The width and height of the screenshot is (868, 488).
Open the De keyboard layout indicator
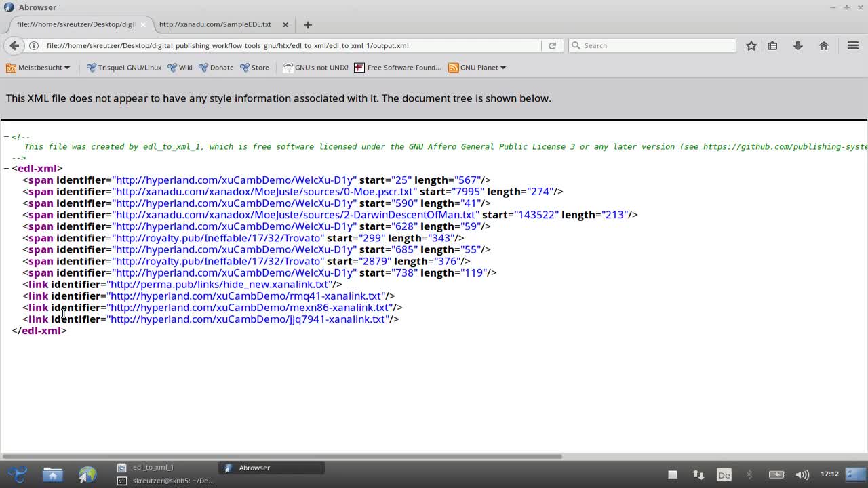coord(724,474)
